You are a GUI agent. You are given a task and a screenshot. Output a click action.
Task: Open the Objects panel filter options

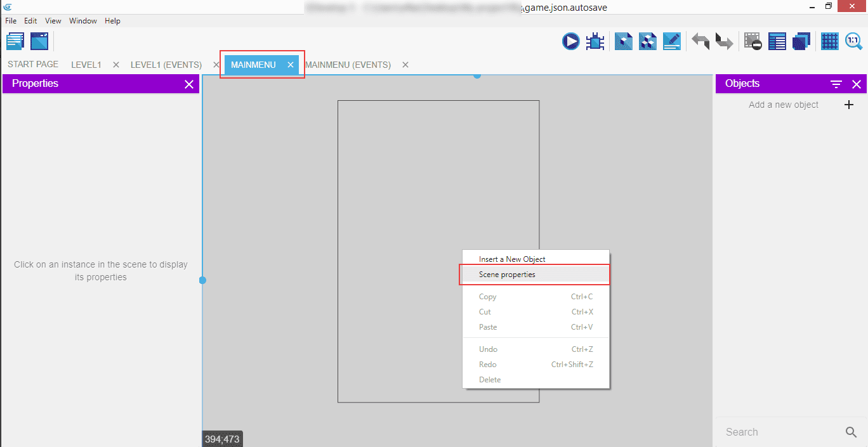click(836, 84)
